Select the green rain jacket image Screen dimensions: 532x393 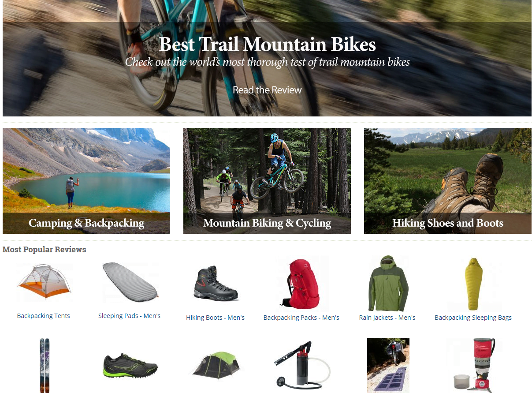point(388,283)
